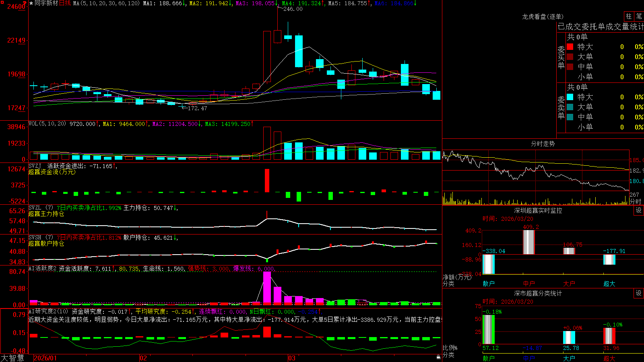644x362 pixels.
Task: Click the MA5: 184.755 value
Action: tap(348, 3)
